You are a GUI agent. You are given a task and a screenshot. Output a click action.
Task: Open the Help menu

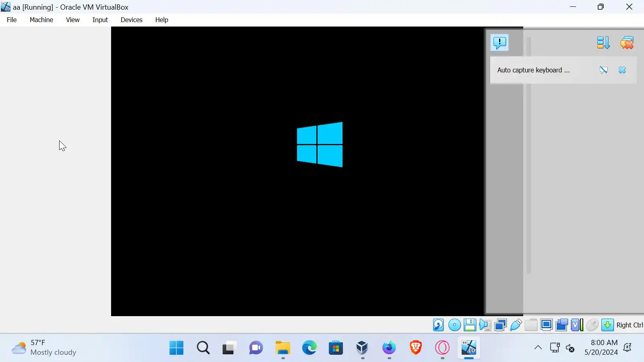click(x=162, y=20)
